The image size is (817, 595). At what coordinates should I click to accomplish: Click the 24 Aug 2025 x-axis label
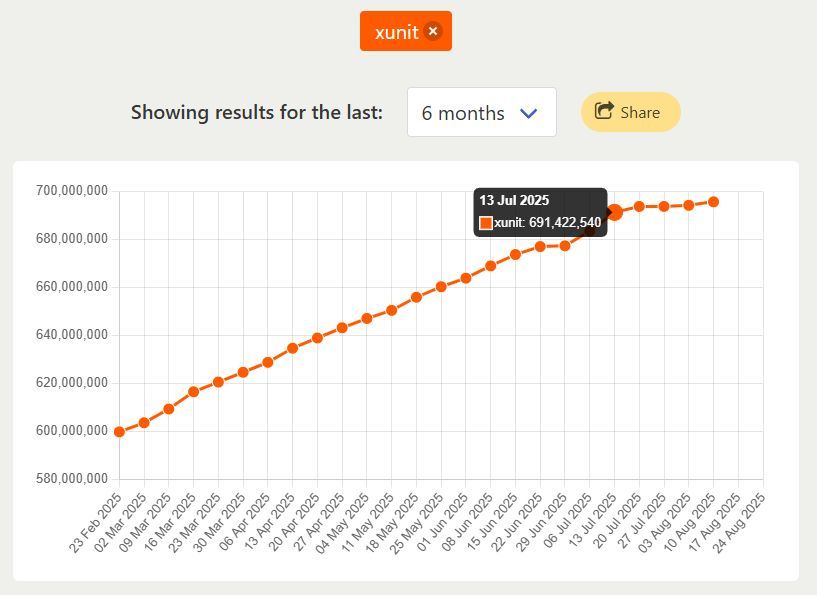click(x=739, y=523)
